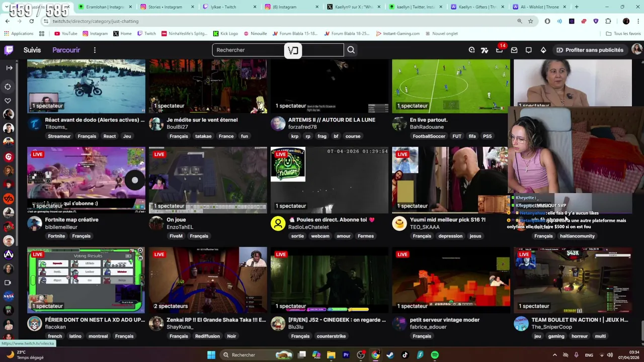
Task: Open the Applications bookmarks shortcut
Action: 19,33
